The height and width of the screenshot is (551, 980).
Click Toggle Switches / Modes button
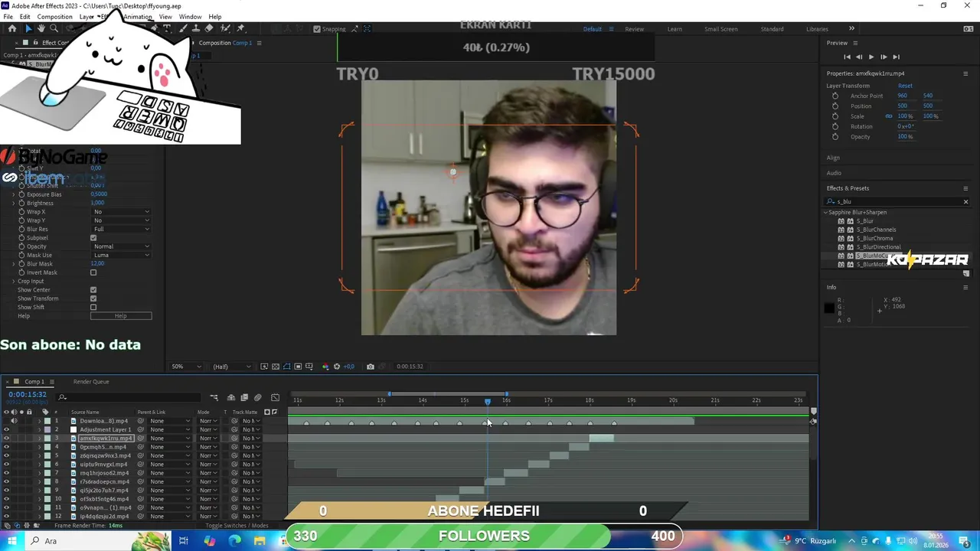click(x=237, y=526)
